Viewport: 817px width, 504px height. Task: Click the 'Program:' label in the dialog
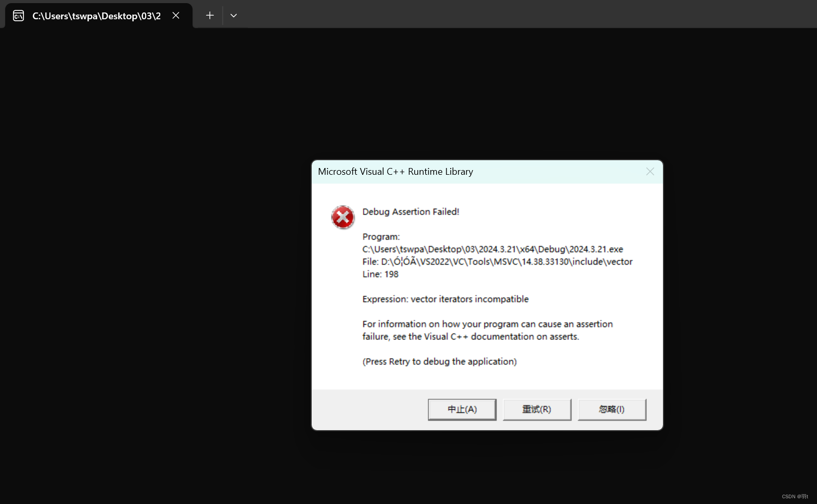381,237
